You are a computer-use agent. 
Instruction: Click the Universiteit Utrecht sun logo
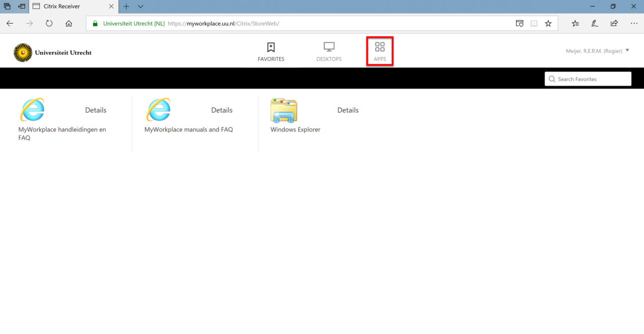click(x=23, y=52)
